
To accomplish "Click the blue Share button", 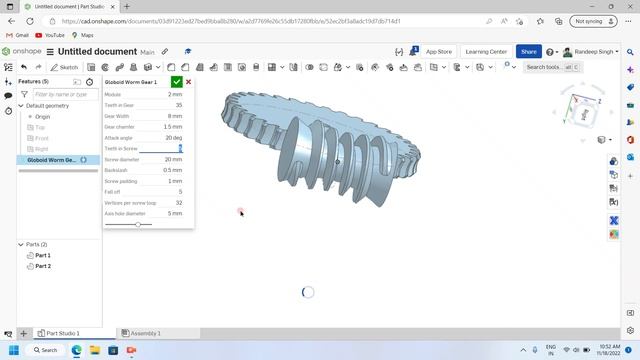I will tap(529, 52).
